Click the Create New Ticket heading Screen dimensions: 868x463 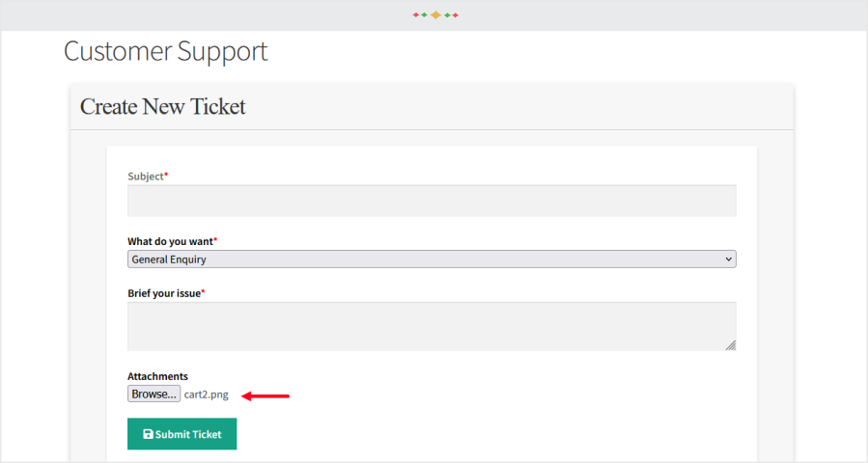tap(163, 107)
